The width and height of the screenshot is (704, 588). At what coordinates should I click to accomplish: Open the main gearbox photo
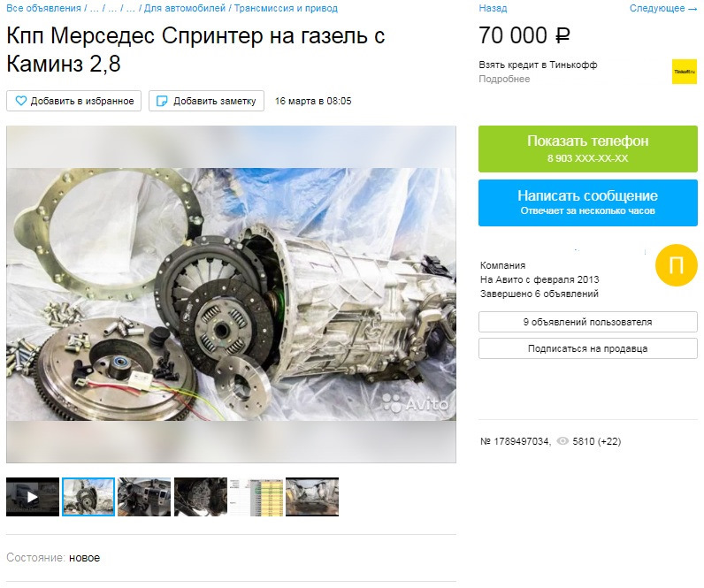(x=231, y=294)
